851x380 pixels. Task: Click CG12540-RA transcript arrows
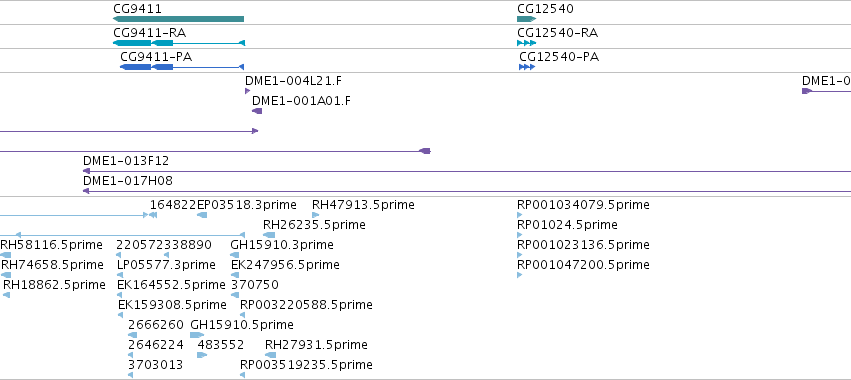[526, 43]
